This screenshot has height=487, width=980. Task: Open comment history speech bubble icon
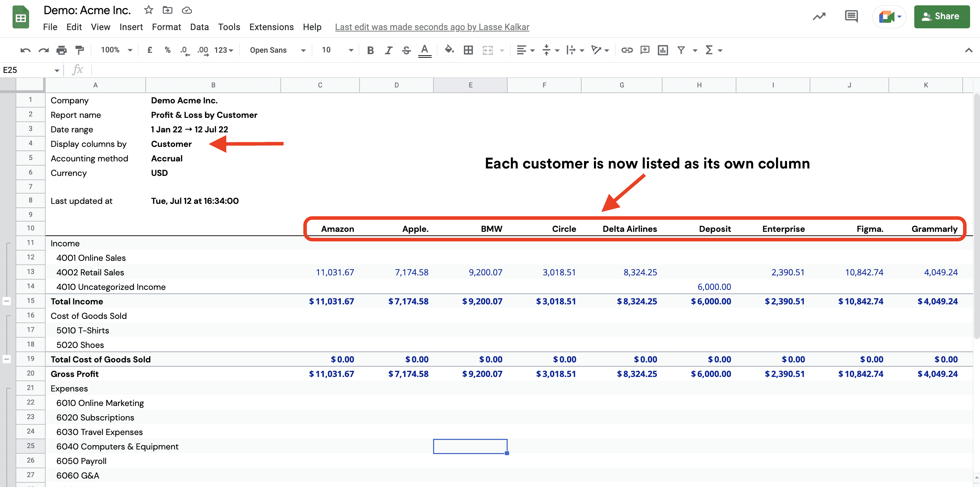[851, 16]
